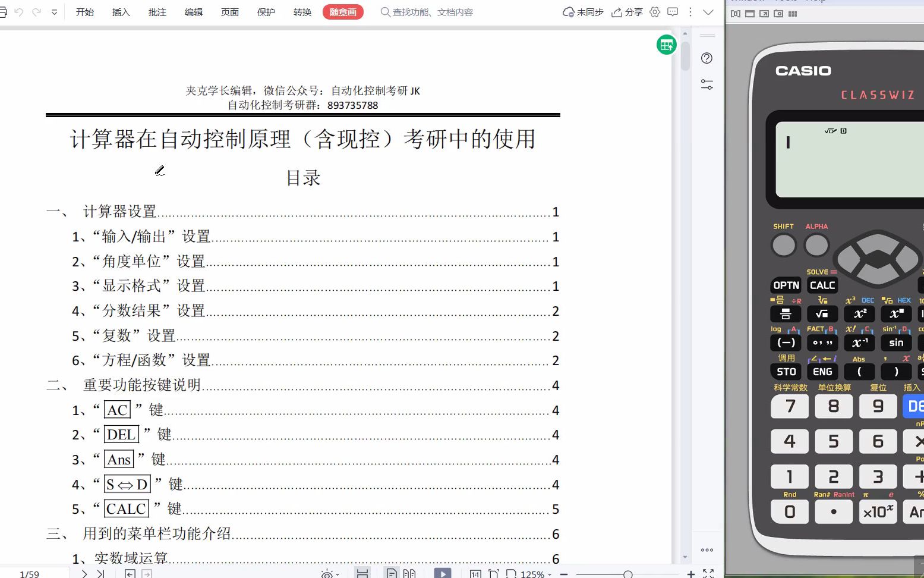Click the search box 查找功能、文档内容
The height and width of the screenshot is (578, 924).
point(427,12)
